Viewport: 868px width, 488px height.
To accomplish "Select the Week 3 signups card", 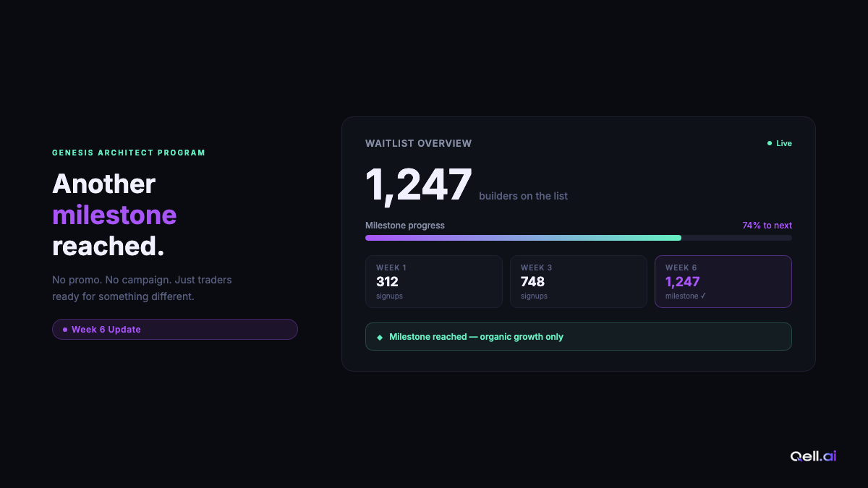I will pos(578,281).
